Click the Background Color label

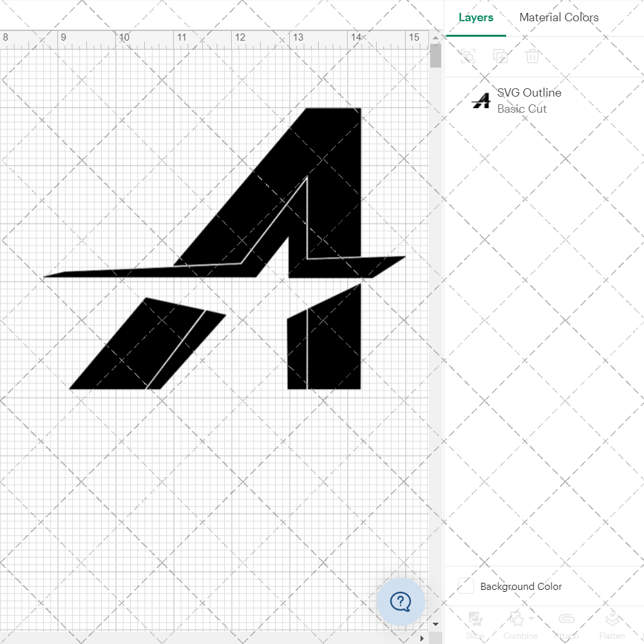[x=521, y=587]
